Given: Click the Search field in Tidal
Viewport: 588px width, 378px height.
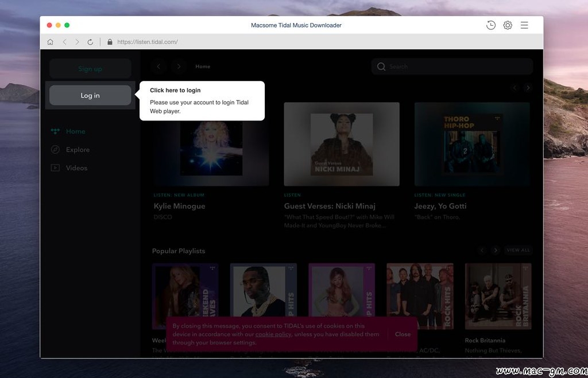Looking at the screenshot, I should coord(452,67).
